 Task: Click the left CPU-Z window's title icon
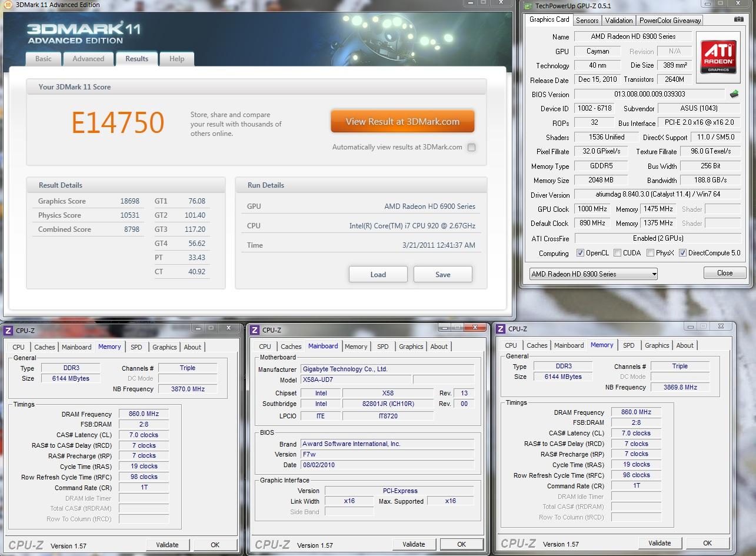point(9,331)
